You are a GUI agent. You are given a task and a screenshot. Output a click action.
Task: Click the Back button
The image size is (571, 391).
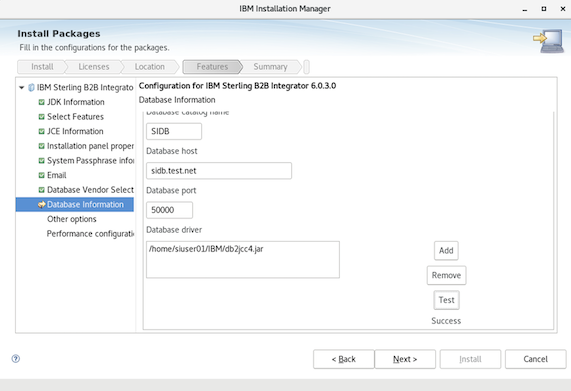click(343, 359)
